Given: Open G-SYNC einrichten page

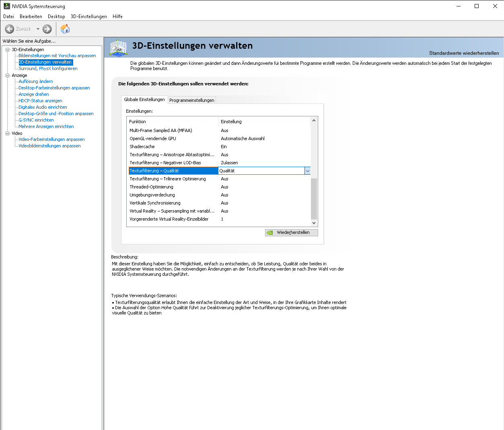Looking at the screenshot, I should (x=36, y=120).
